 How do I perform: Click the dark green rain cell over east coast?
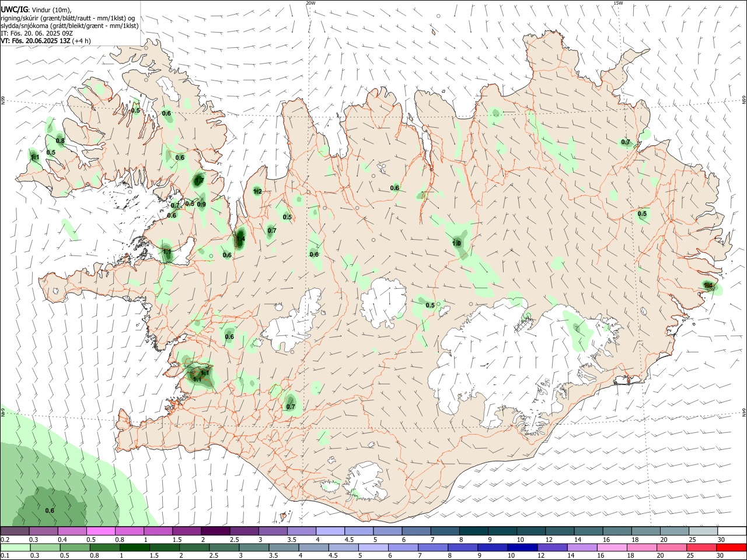coord(709,286)
